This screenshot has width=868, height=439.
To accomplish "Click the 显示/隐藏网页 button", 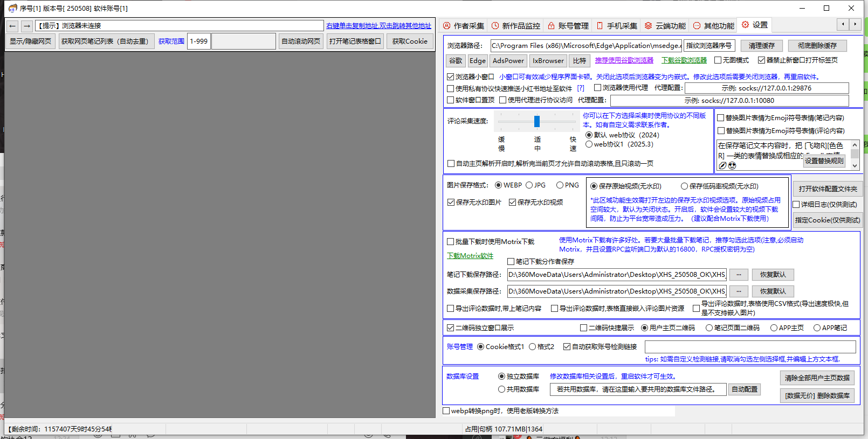I will [x=31, y=41].
